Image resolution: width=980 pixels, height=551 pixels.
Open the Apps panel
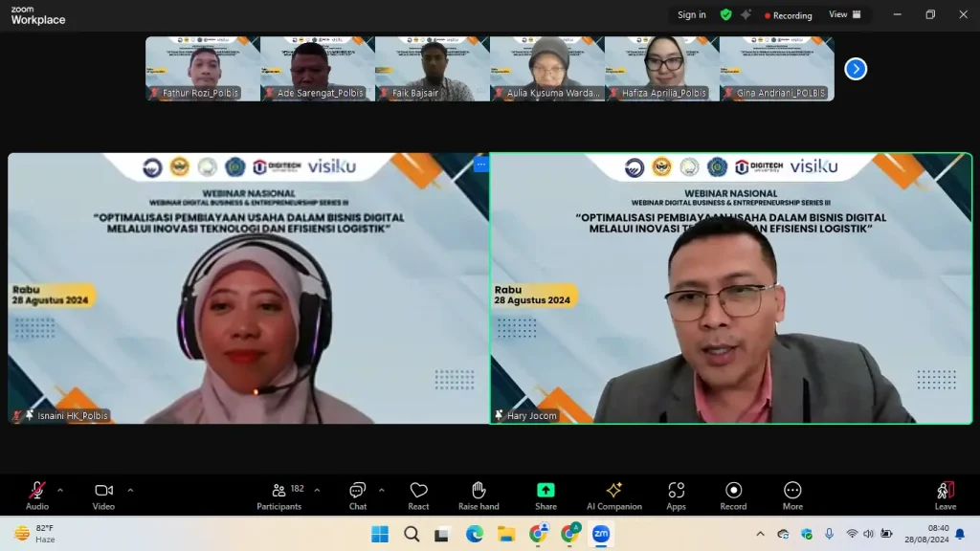pyautogui.click(x=676, y=495)
